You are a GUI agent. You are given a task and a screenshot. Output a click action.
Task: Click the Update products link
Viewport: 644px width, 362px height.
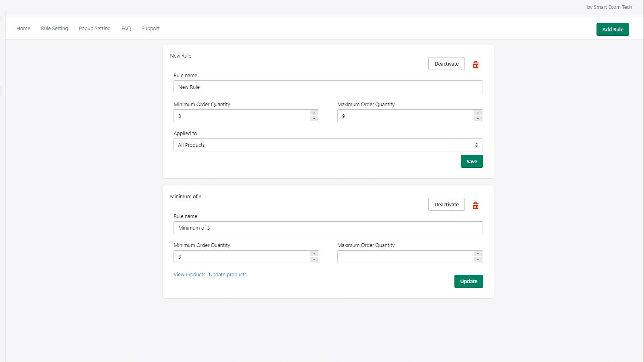coord(227,275)
